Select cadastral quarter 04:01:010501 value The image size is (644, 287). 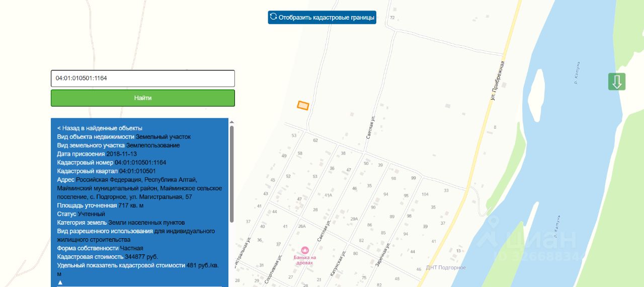[137, 171]
